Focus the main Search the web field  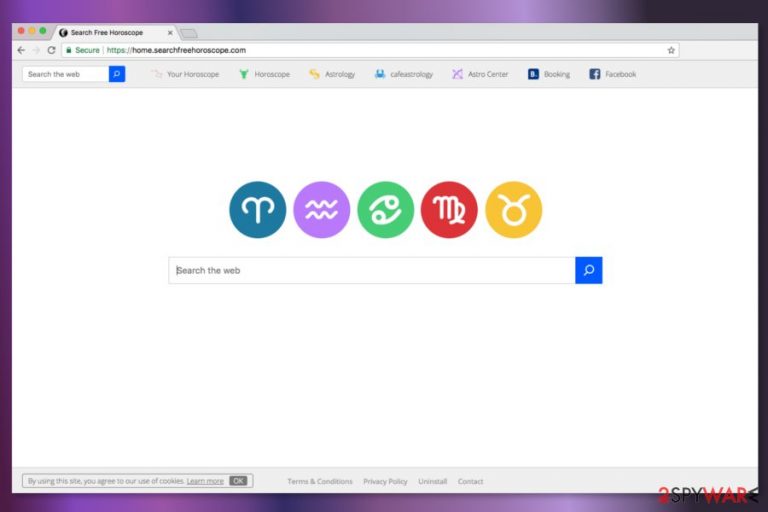coord(372,270)
